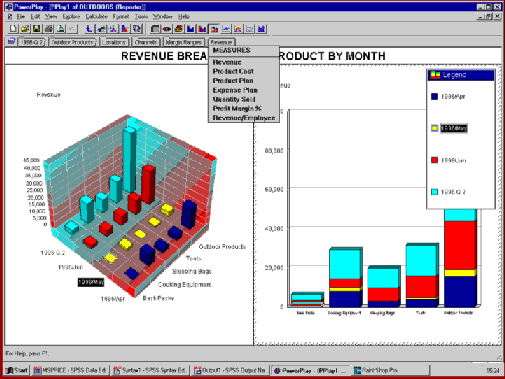Open the Tools menu
The width and height of the screenshot is (505, 379).
141,16
